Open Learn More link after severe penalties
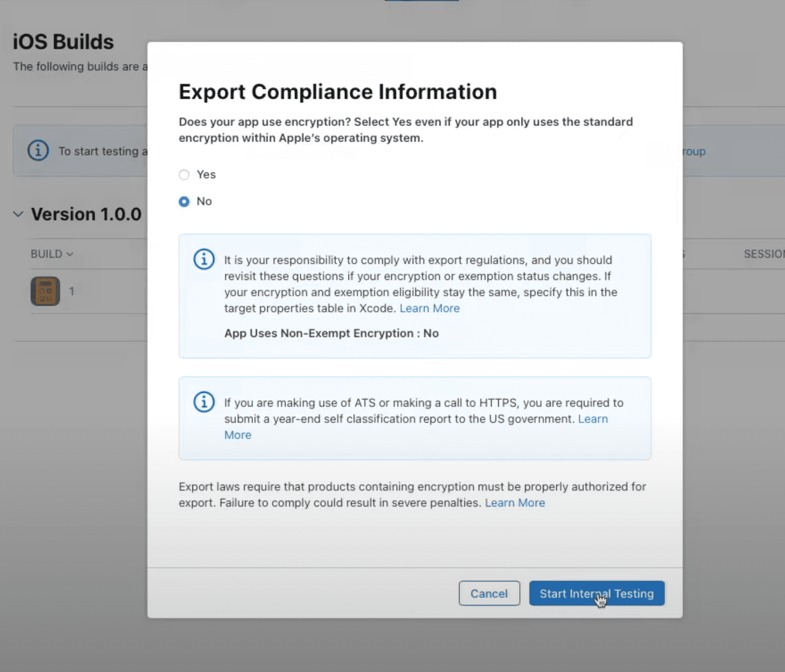Viewport: 785px width, 672px height. [x=514, y=503]
